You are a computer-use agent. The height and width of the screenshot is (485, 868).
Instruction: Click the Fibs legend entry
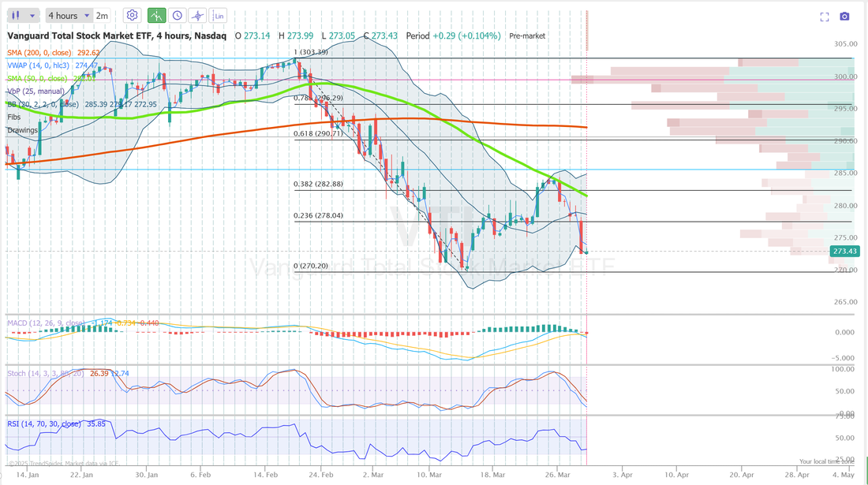click(x=14, y=117)
